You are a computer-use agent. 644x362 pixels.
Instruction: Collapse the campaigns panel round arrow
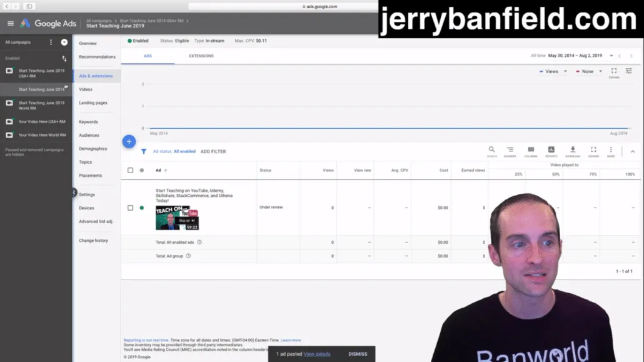[x=64, y=42]
